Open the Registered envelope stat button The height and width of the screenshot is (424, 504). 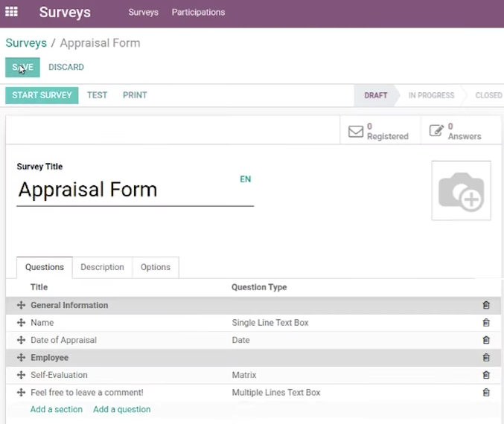[380, 131]
